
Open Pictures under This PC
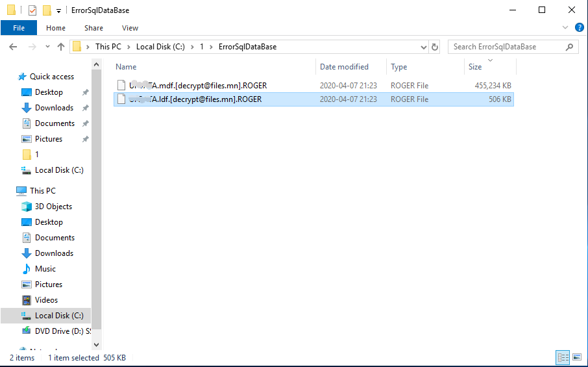click(49, 285)
